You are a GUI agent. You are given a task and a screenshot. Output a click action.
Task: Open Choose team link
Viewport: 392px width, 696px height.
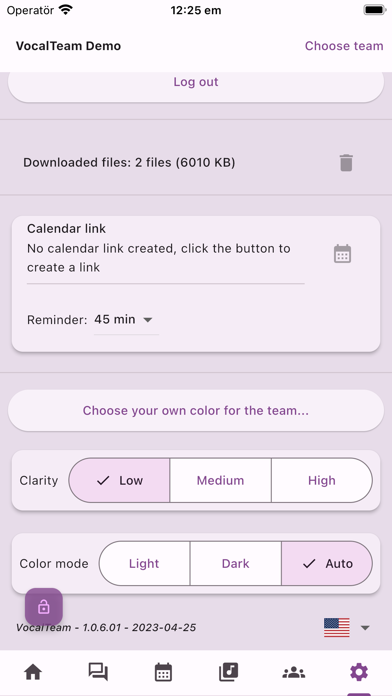[x=344, y=46]
